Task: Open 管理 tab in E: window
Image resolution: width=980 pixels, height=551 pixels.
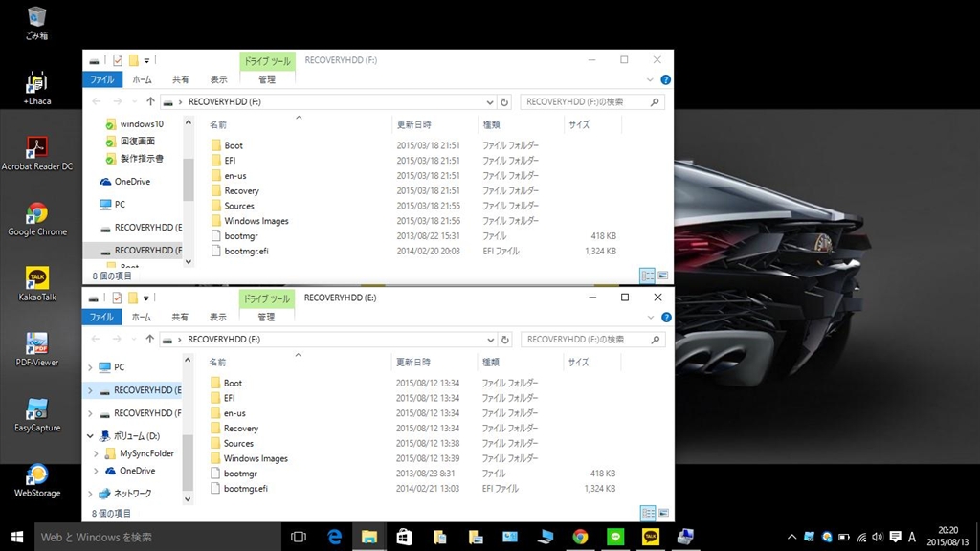Action: click(x=266, y=317)
